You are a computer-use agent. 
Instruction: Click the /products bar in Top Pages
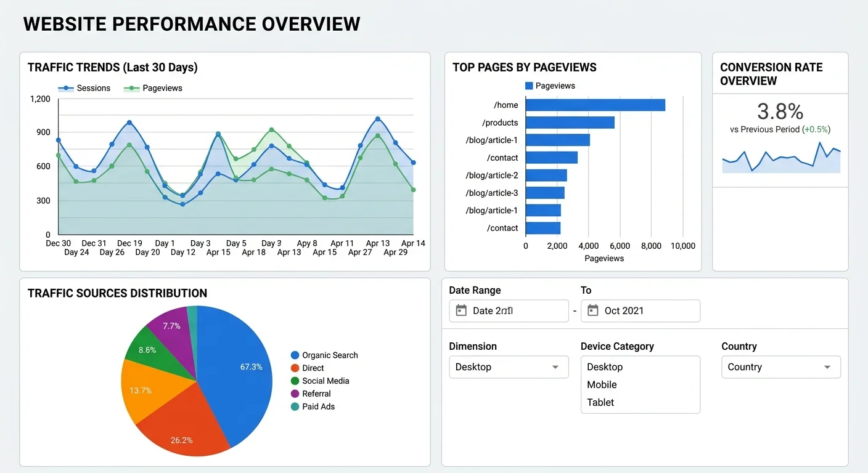tap(570, 123)
